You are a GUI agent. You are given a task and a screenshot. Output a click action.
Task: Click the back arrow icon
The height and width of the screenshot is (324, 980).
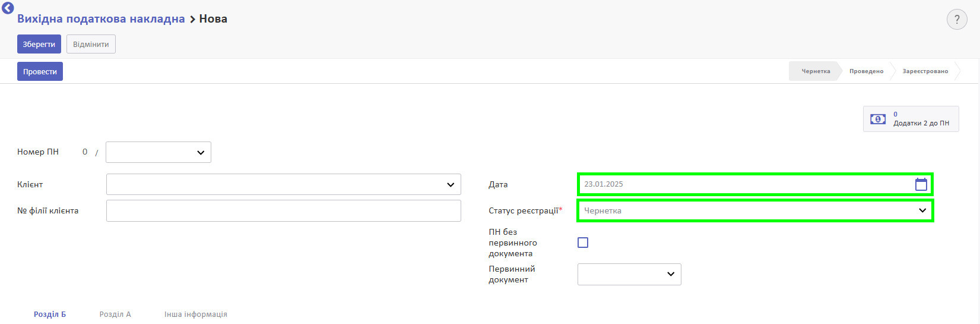point(8,8)
